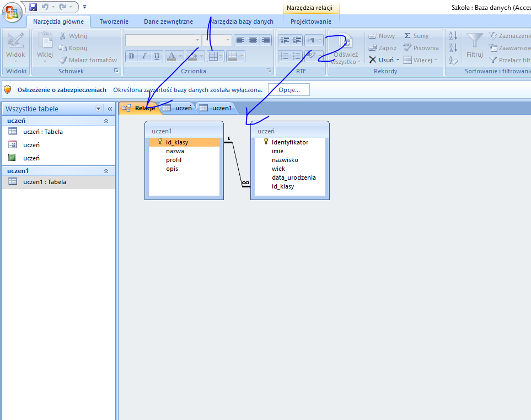Collapse the uczeń1 group in navigation pane
Image resolution: width=531 pixels, height=420 pixels.
(106, 171)
